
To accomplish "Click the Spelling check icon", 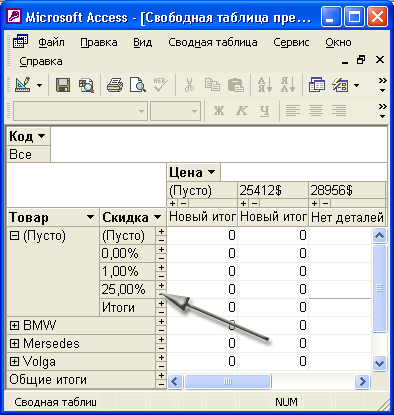I will point(161,85).
